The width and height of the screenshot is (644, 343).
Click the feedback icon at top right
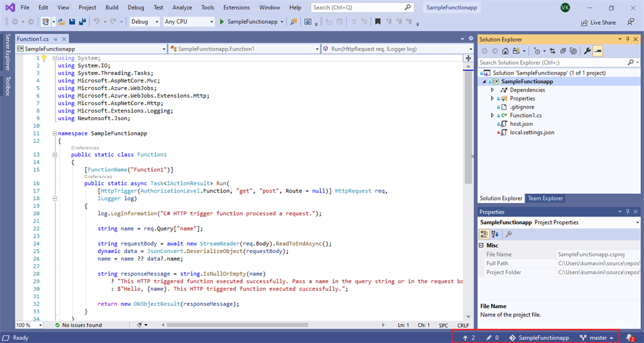[x=630, y=22]
